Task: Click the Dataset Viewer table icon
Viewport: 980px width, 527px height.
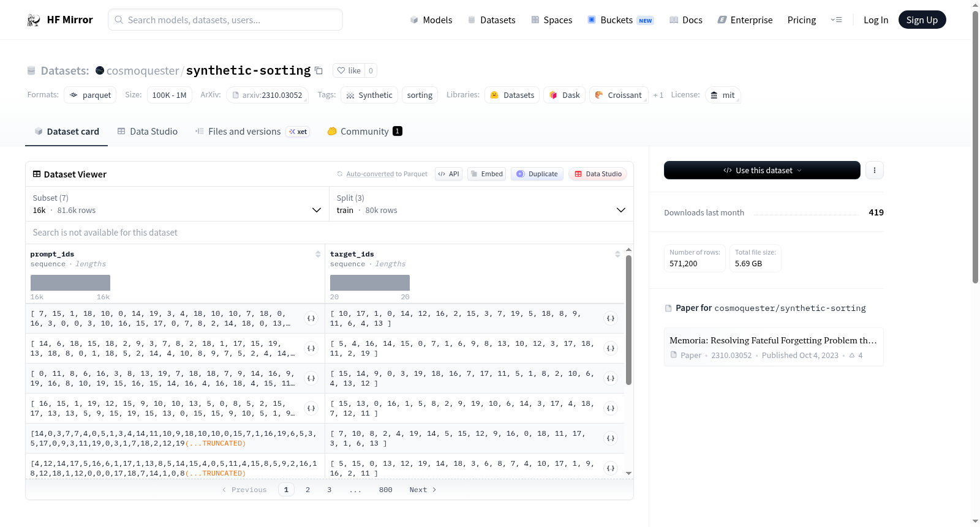Action: [x=37, y=174]
